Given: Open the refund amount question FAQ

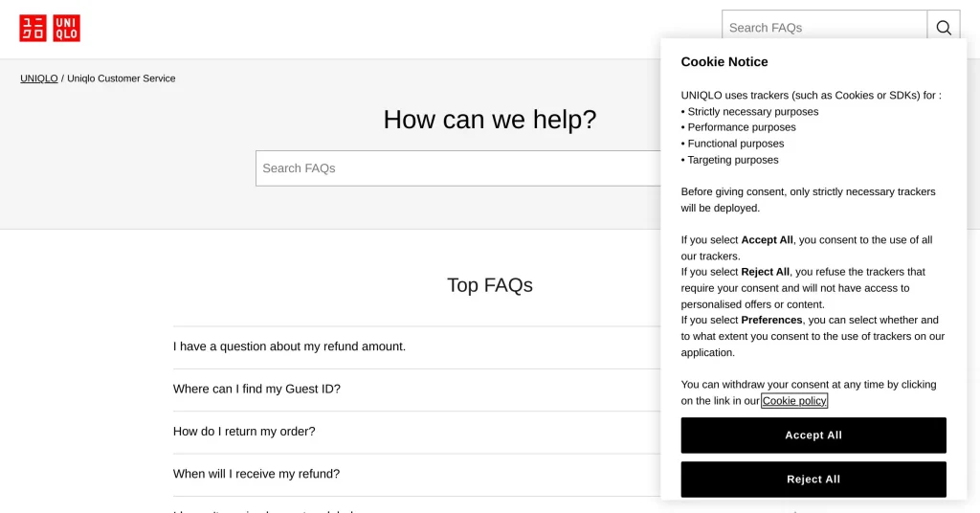Looking at the screenshot, I should click(x=289, y=346).
